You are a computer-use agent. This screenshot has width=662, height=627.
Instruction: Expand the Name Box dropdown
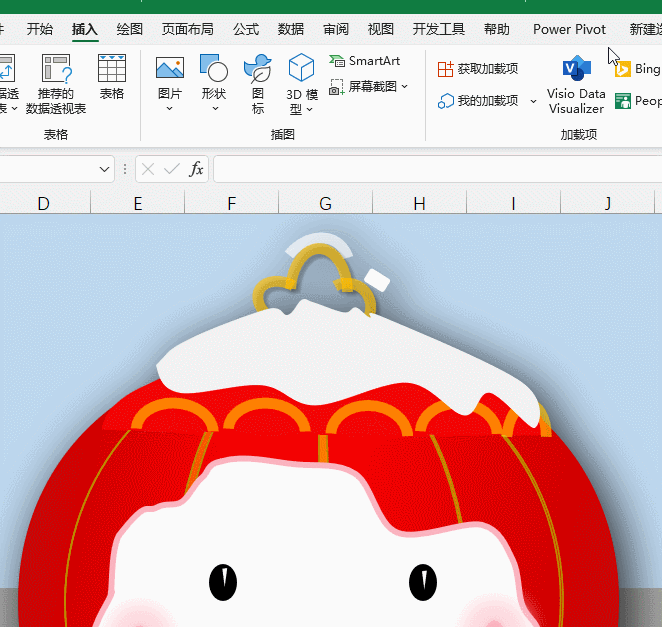[104, 169]
